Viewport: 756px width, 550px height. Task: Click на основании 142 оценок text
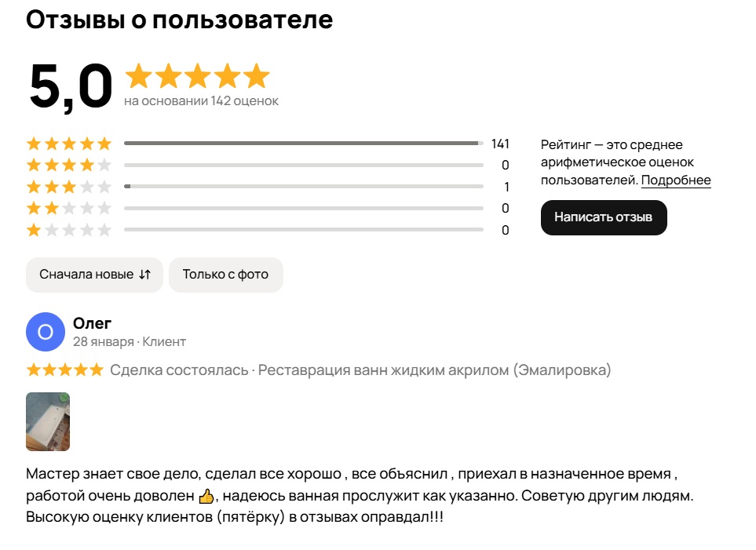tap(201, 101)
